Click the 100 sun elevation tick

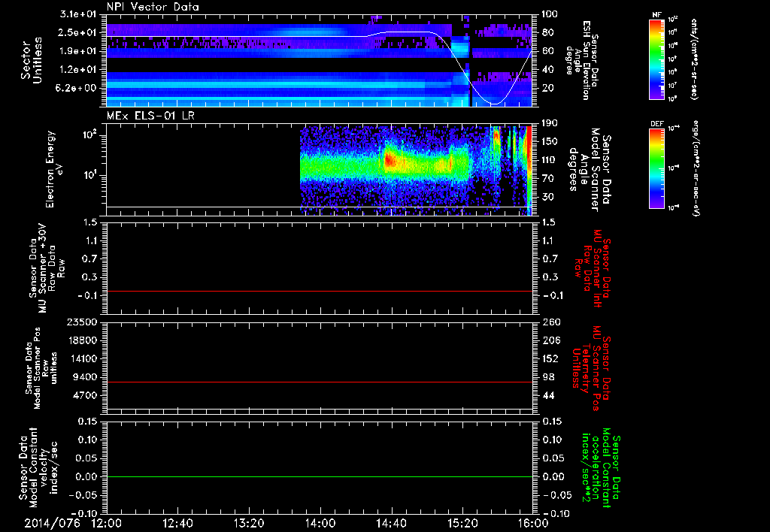pyautogui.click(x=551, y=14)
